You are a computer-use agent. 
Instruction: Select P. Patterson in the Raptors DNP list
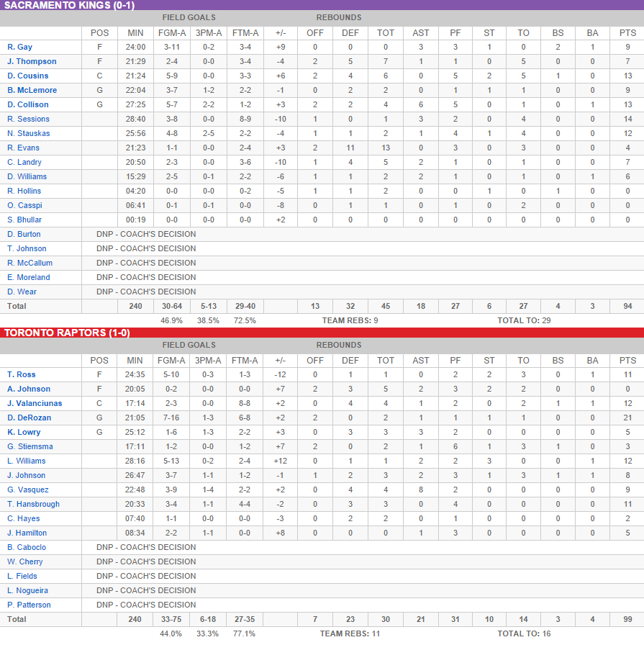click(x=29, y=605)
